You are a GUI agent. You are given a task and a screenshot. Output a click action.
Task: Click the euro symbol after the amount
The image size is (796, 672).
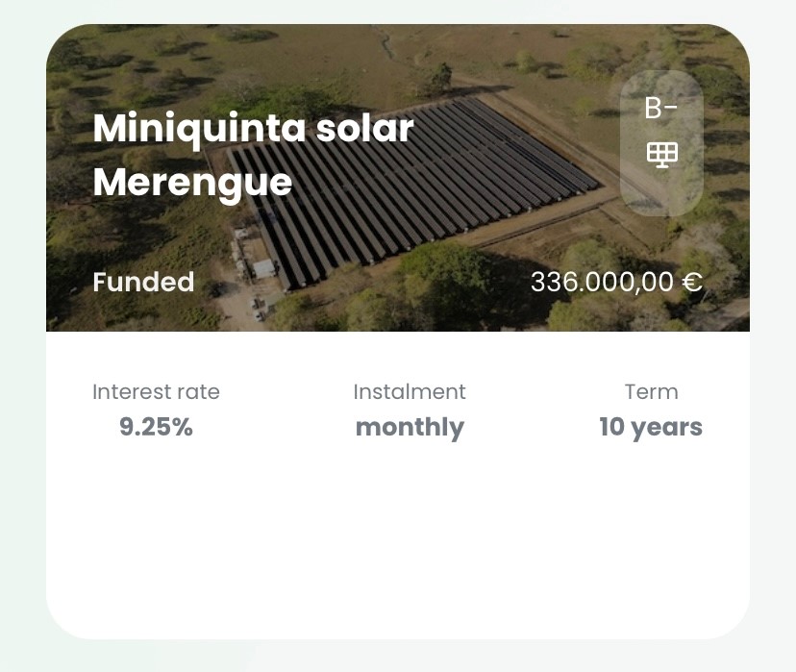692,283
